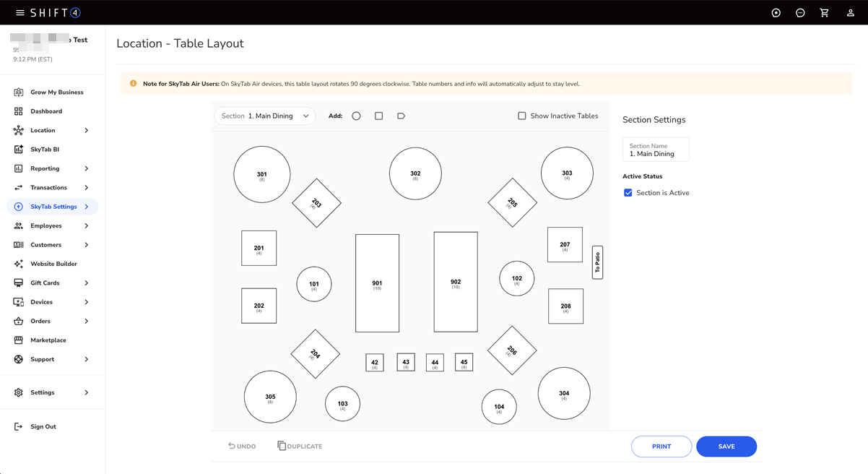Go to Marketplace in sidebar
Image resolution: width=868 pixels, height=474 pixels.
[48, 340]
